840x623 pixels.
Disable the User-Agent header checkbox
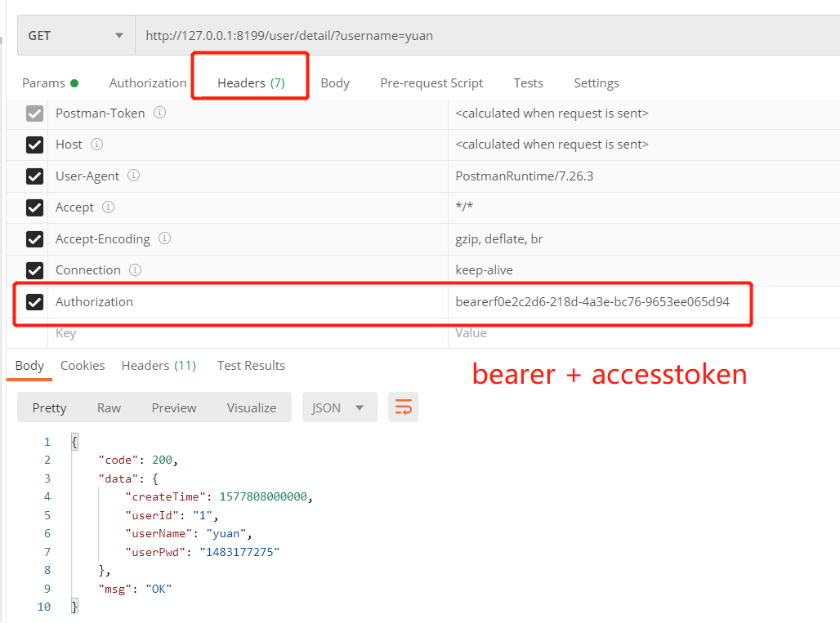click(x=34, y=176)
